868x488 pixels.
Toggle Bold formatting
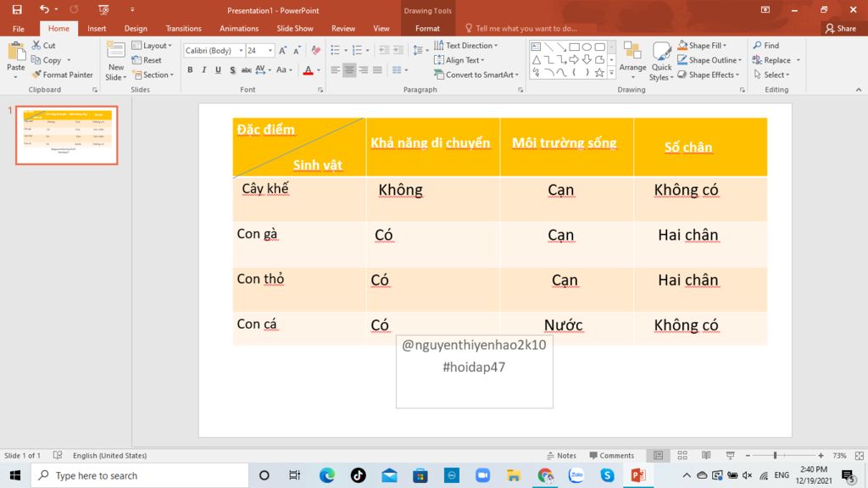point(190,70)
